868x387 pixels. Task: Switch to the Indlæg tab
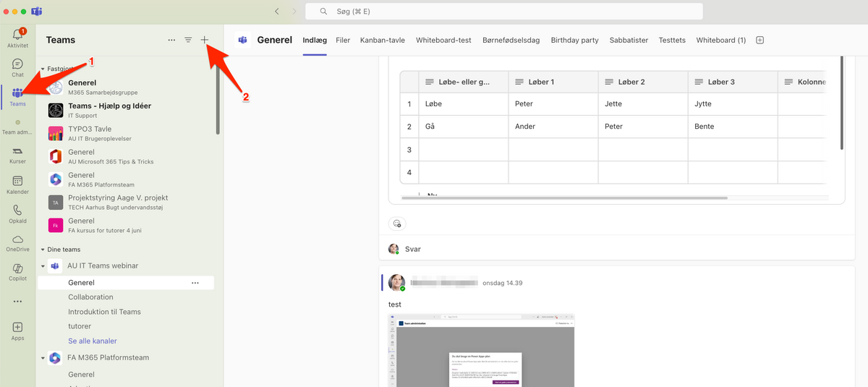tap(315, 40)
